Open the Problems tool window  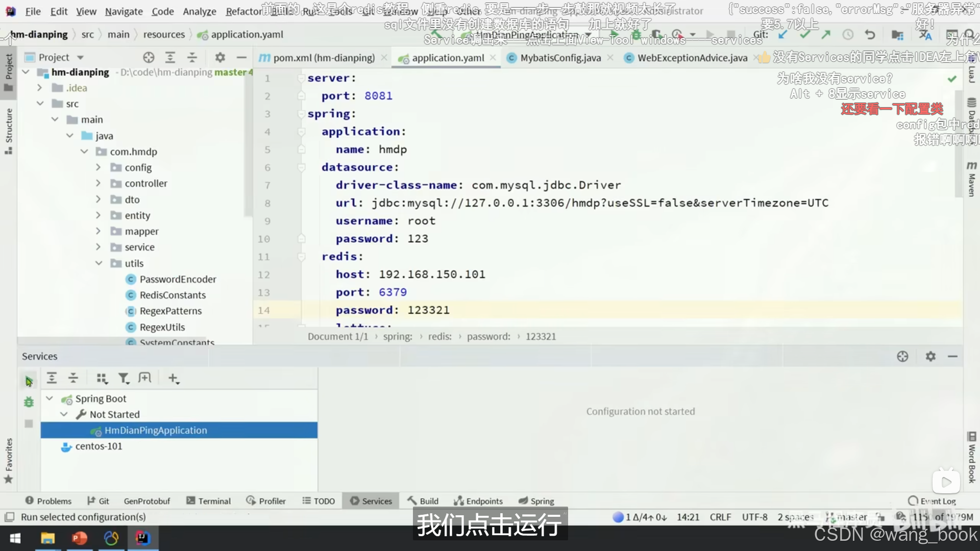[48, 501]
